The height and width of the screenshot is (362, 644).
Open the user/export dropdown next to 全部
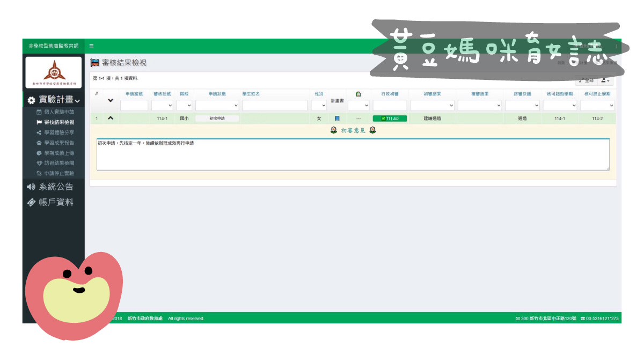point(605,80)
